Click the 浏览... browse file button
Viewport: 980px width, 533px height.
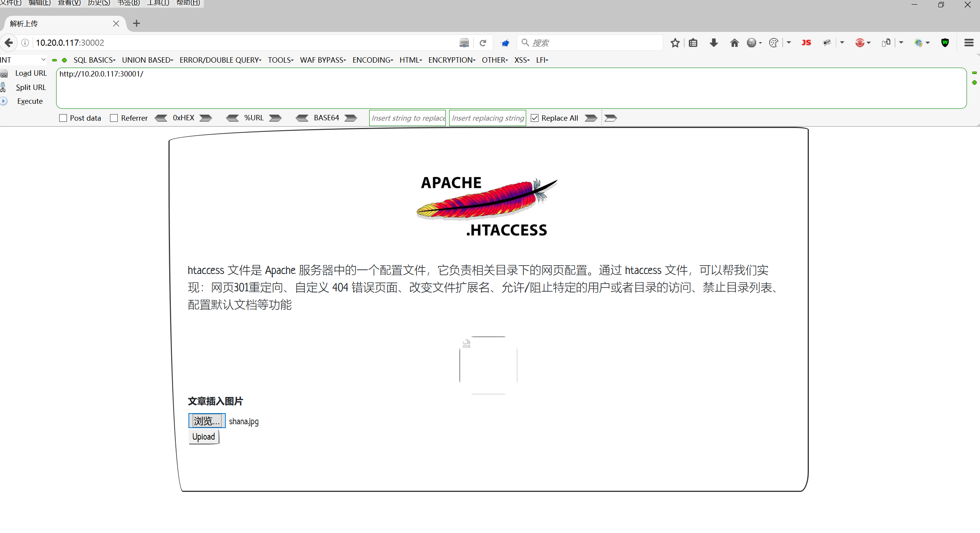[x=207, y=421]
